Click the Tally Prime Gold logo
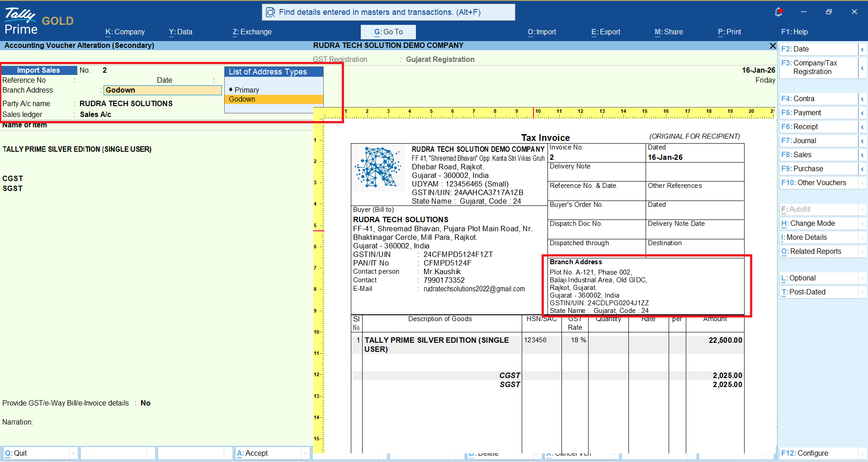The height and width of the screenshot is (462, 868). pos(38,21)
